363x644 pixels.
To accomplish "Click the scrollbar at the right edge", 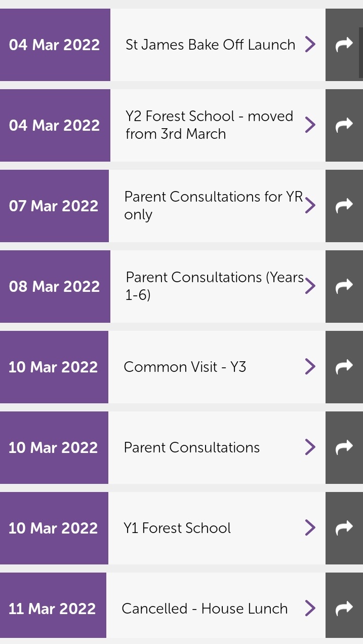I will pos(360,53).
